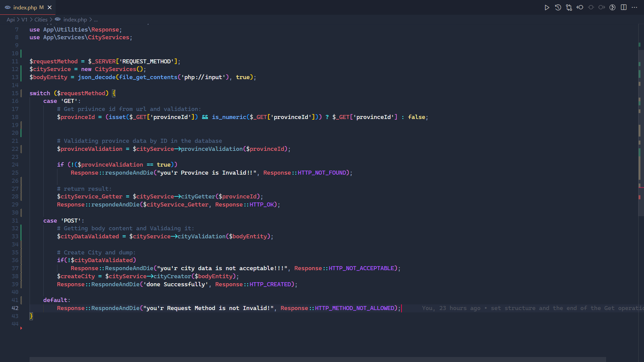Click closing brace on line 43
Viewport: 644px width, 362px height.
tap(31, 316)
